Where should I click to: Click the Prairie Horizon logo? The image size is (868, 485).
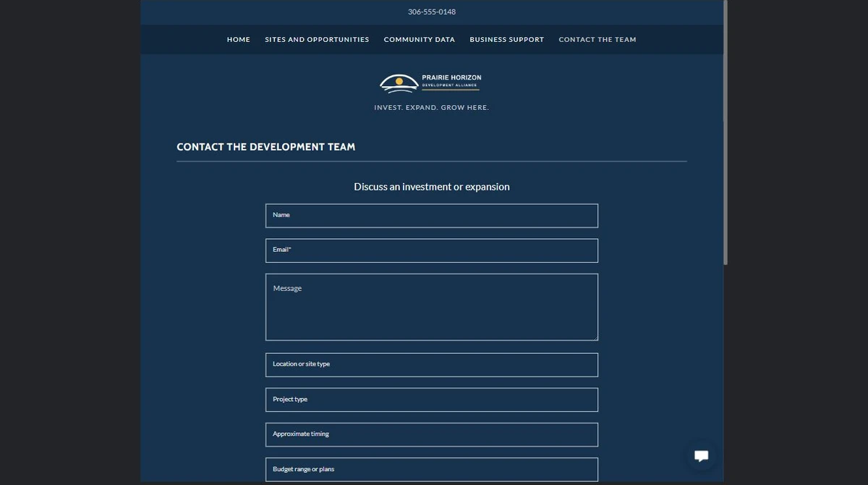431,83
